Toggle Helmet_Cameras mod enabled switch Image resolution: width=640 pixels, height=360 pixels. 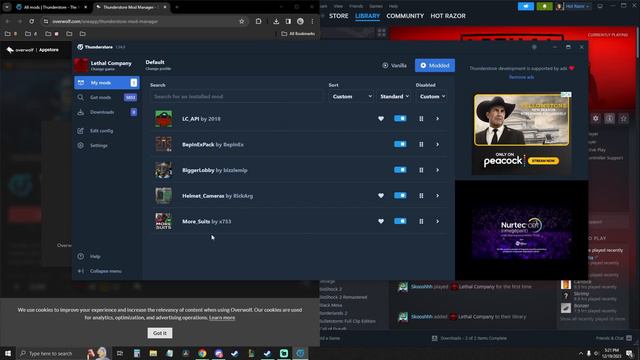pyautogui.click(x=400, y=196)
